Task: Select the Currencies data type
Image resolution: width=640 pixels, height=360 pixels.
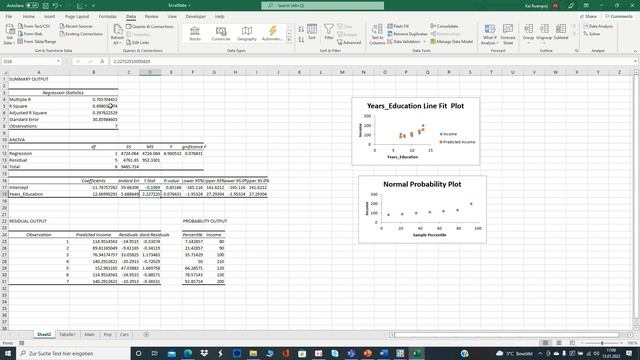Action: [x=221, y=33]
